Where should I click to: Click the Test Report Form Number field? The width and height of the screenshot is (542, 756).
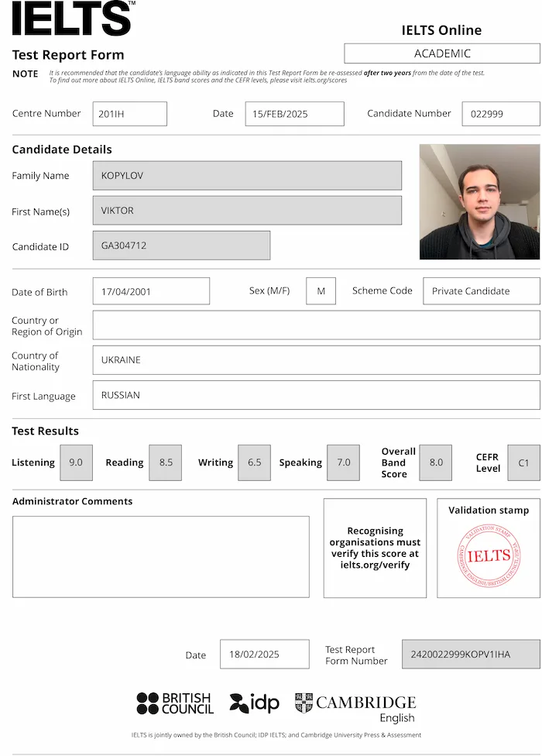pos(471,655)
